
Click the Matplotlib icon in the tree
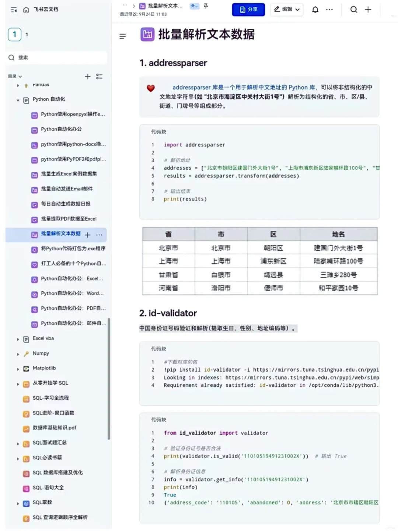pos(26,369)
